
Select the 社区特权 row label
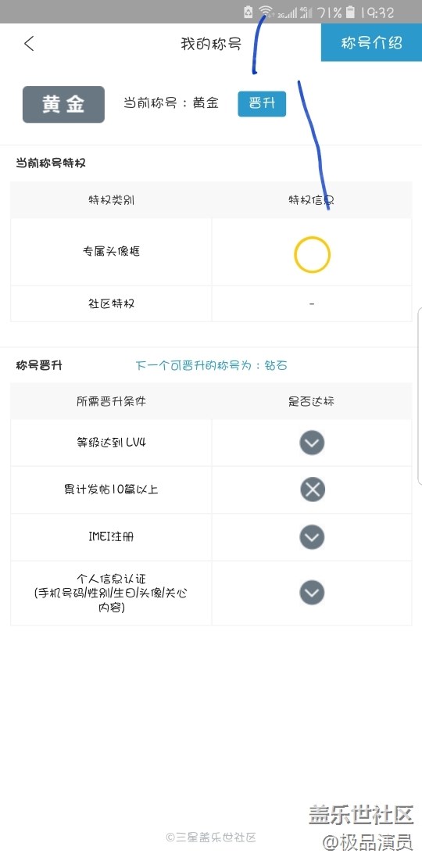(x=111, y=303)
